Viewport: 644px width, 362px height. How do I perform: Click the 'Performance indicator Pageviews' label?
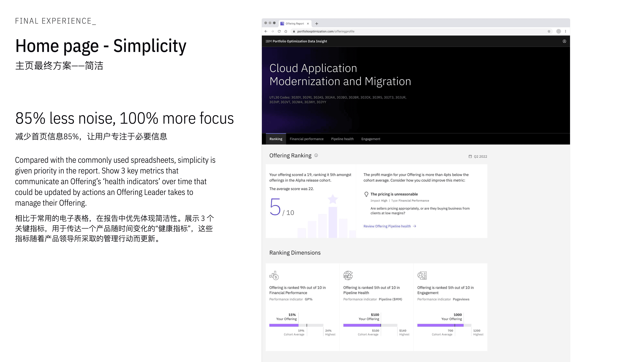pyautogui.click(x=443, y=299)
